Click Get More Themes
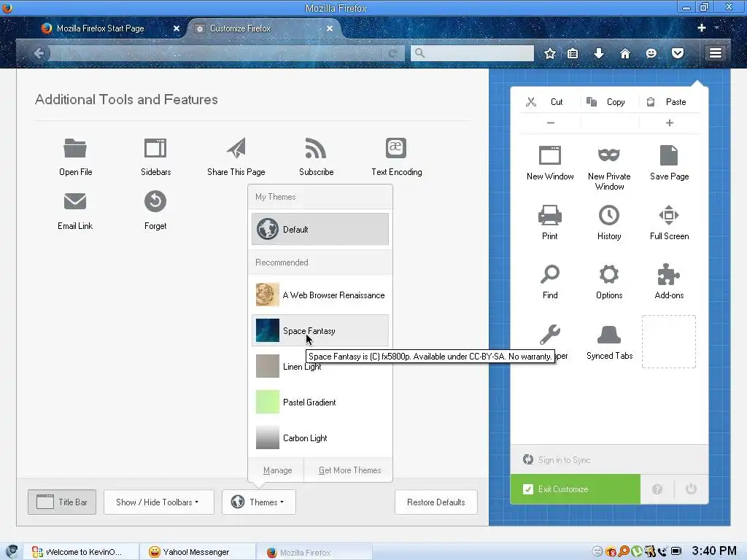This screenshot has width=747, height=560. pyautogui.click(x=349, y=470)
